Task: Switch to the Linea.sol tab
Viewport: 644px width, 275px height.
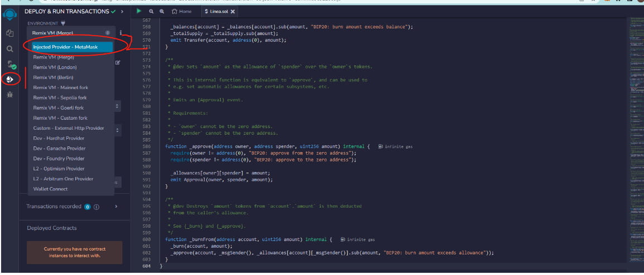Action: point(220,12)
